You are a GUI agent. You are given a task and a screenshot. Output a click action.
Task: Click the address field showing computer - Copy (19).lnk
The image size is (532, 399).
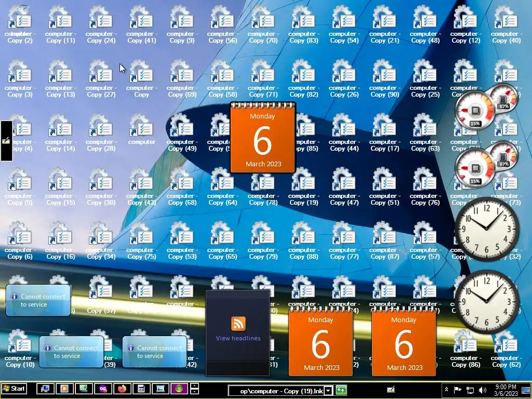276,391
